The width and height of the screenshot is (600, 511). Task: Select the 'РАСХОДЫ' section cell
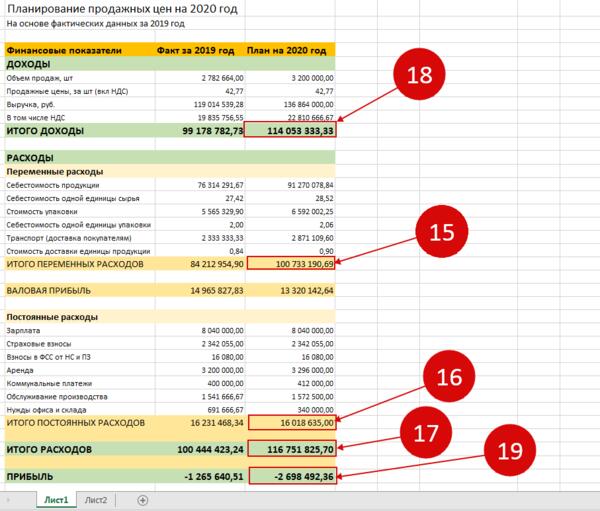pyautogui.click(x=30, y=158)
